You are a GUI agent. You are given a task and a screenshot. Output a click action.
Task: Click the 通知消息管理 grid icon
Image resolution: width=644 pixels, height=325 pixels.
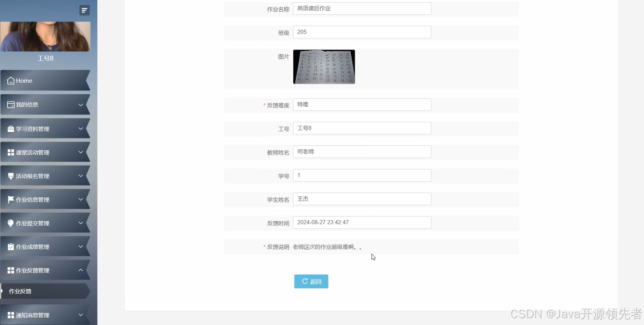[10, 315]
